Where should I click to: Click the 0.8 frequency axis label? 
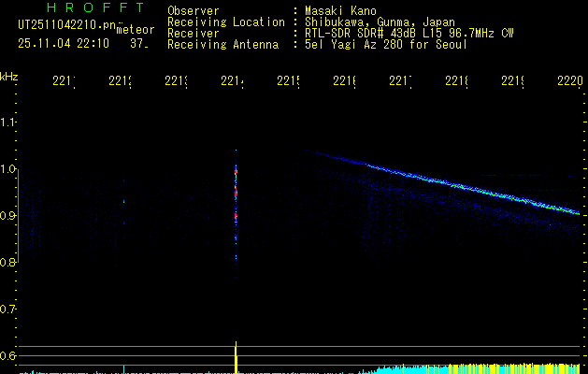8,263
